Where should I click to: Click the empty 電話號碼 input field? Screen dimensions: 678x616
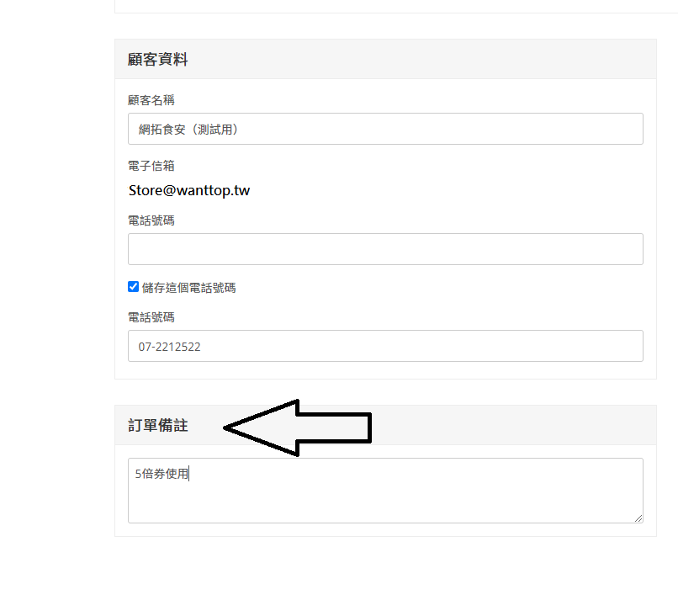pos(385,249)
